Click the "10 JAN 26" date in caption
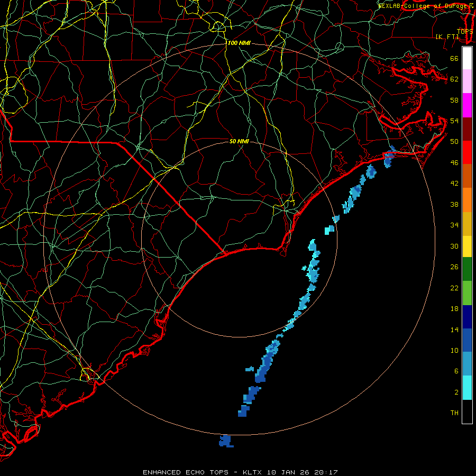The height and width of the screenshot is (476, 476). point(288,472)
